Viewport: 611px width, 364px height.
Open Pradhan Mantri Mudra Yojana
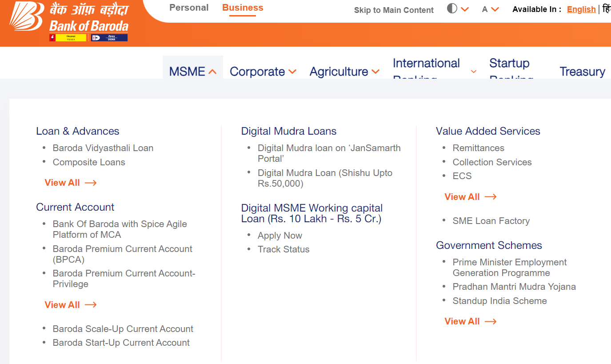tap(514, 287)
